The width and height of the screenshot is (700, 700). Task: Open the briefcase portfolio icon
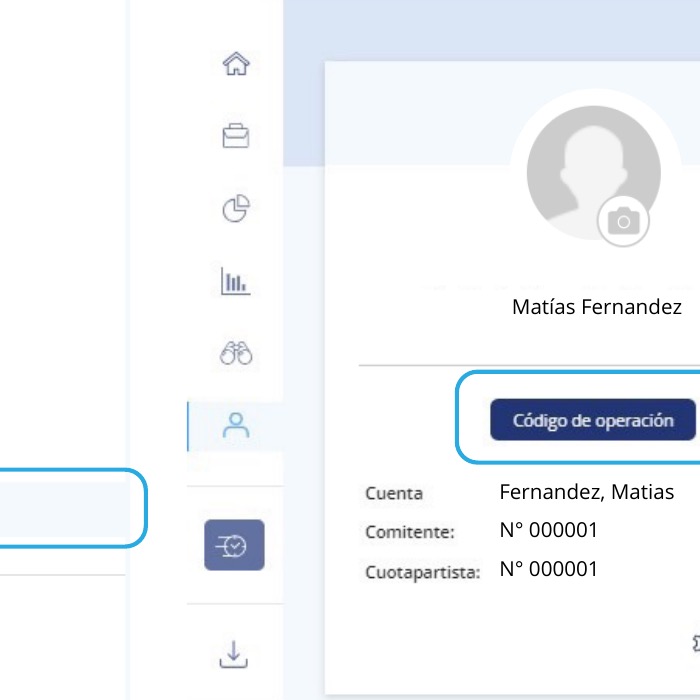[x=236, y=136]
